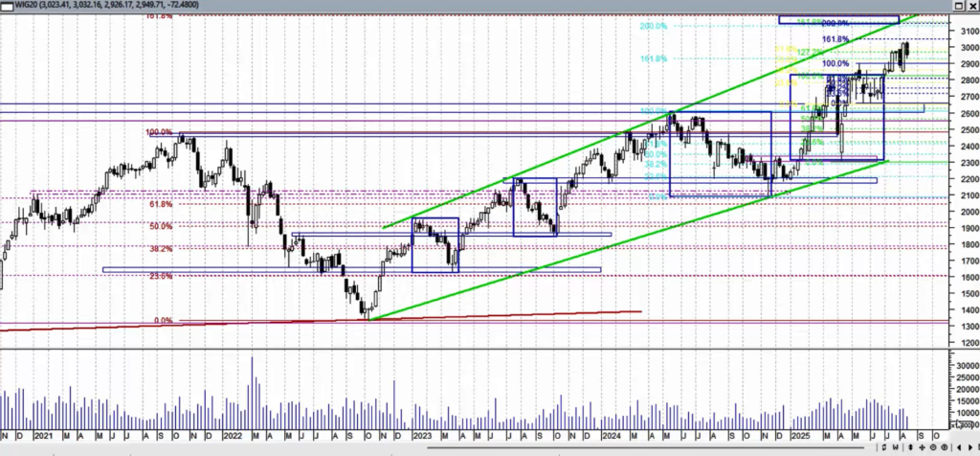Click the 2025 year label on time axis
This screenshot has width=980, height=456.
(x=801, y=435)
